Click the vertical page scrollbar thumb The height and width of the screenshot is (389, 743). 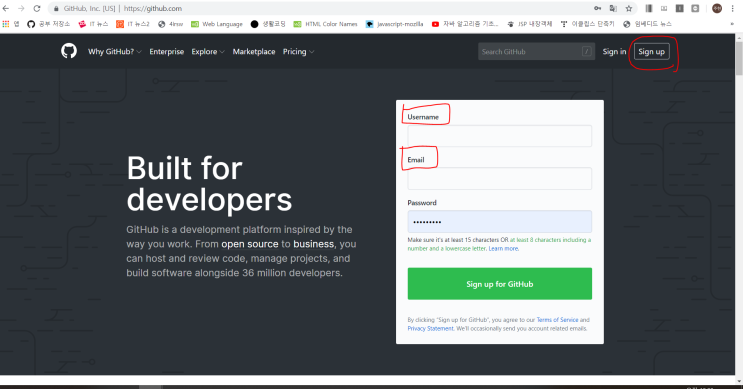click(x=739, y=58)
